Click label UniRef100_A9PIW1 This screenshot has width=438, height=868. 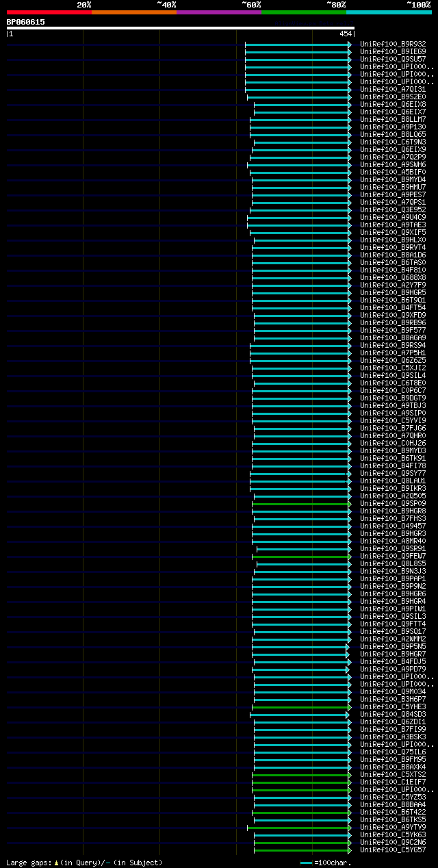click(393, 609)
